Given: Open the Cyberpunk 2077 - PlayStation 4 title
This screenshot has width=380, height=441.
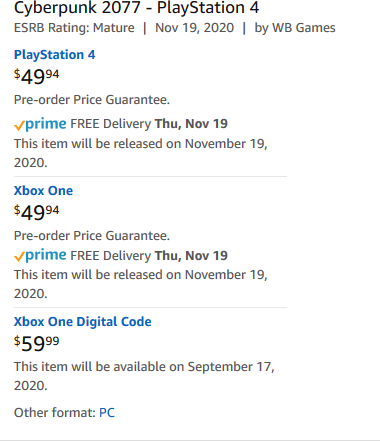Looking at the screenshot, I should [136, 7].
